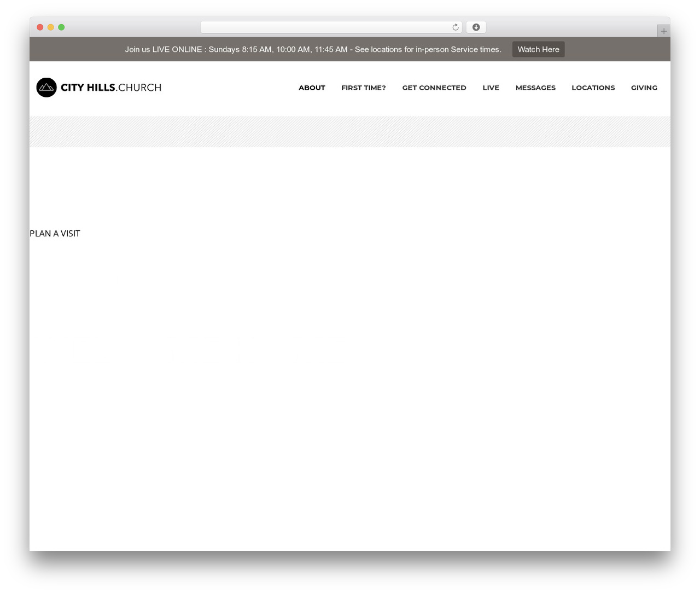This screenshot has height=593, width=700.
Task: Click the red close window button
Action: click(x=40, y=27)
